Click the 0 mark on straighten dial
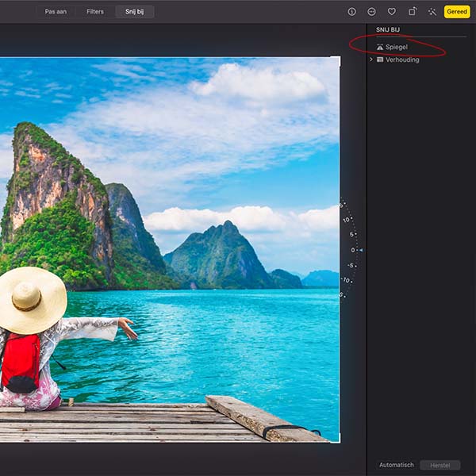This screenshot has width=476, height=476. tap(353, 250)
